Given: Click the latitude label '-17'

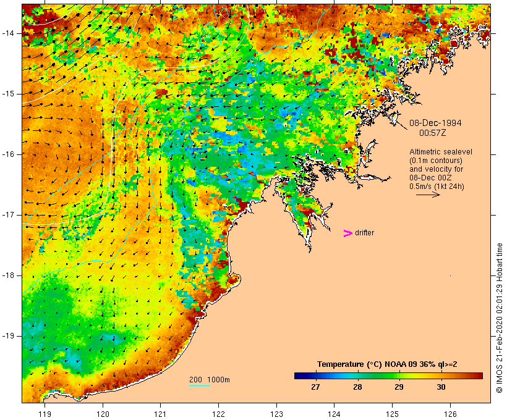Looking at the screenshot, I should point(8,215).
